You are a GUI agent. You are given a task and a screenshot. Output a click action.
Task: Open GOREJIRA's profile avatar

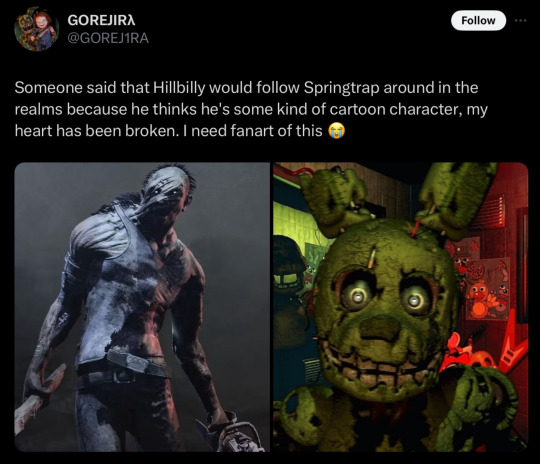(36, 30)
